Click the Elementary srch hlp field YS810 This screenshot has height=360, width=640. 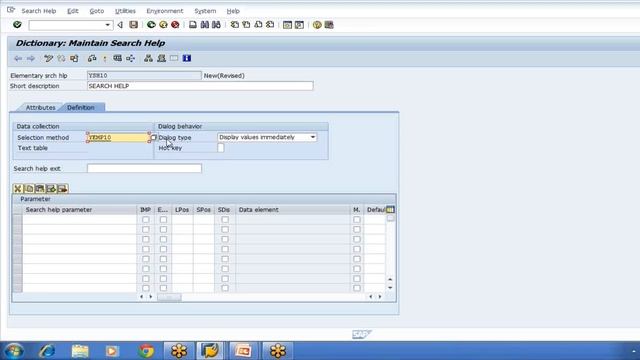[x=144, y=76]
